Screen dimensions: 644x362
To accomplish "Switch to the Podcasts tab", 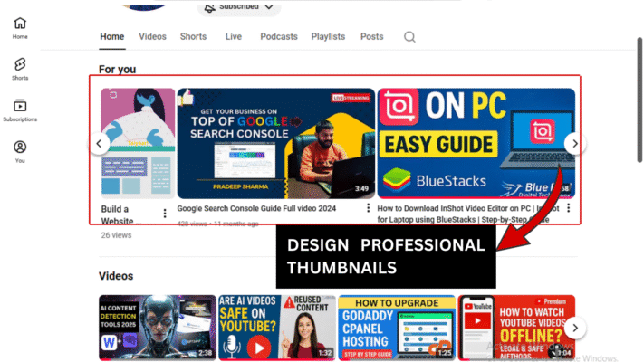I will [278, 36].
